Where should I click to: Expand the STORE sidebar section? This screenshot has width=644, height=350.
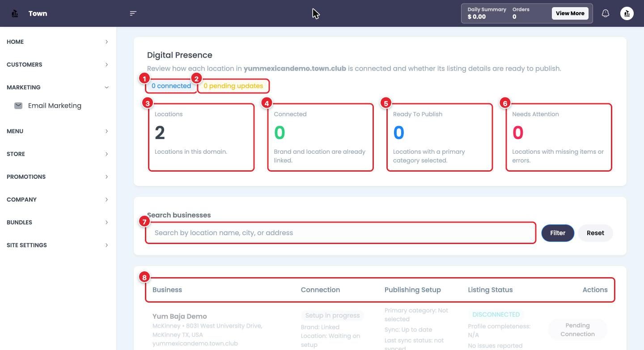tap(58, 154)
